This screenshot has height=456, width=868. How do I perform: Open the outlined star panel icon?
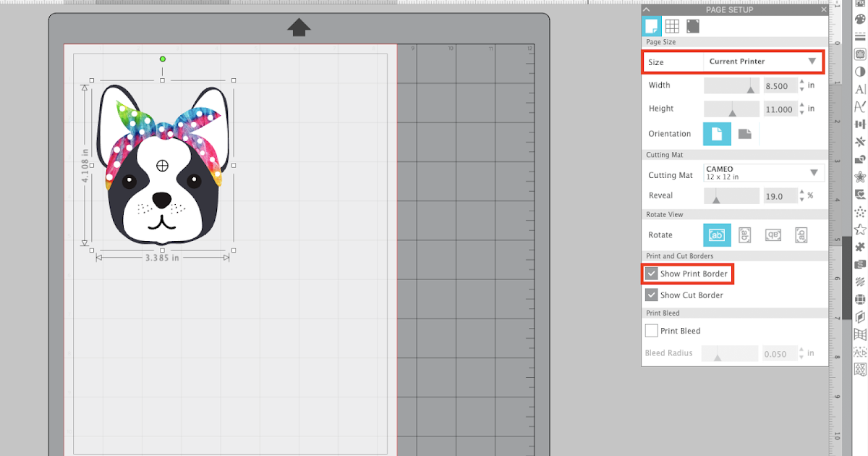(860, 229)
